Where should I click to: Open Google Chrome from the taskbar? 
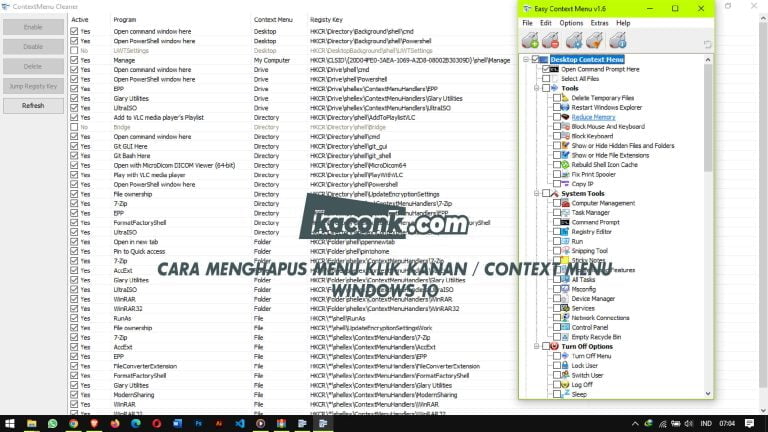click(x=73, y=423)
